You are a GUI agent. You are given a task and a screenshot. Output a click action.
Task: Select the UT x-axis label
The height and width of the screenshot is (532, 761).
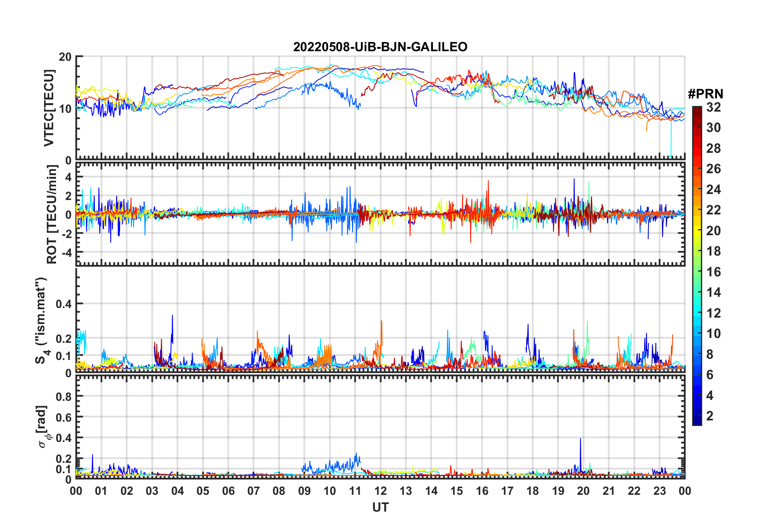pyautogui.click(x=380, y=507)
